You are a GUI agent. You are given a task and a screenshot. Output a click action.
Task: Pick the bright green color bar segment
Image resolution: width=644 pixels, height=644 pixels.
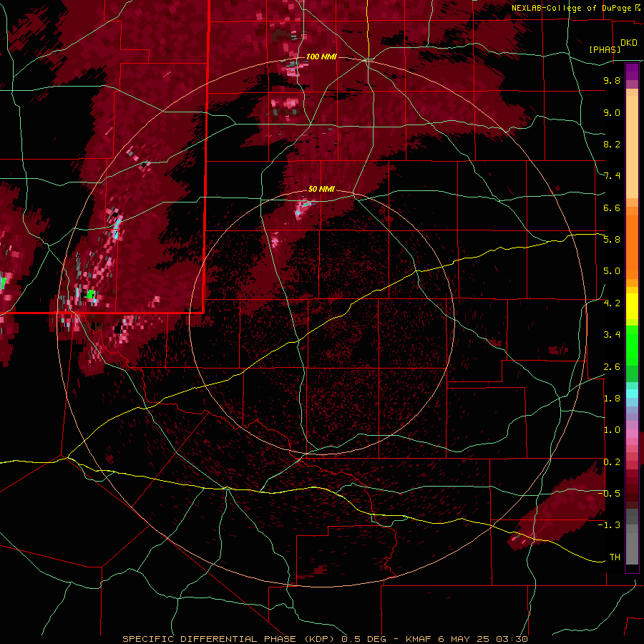click(x=632, y=346)
